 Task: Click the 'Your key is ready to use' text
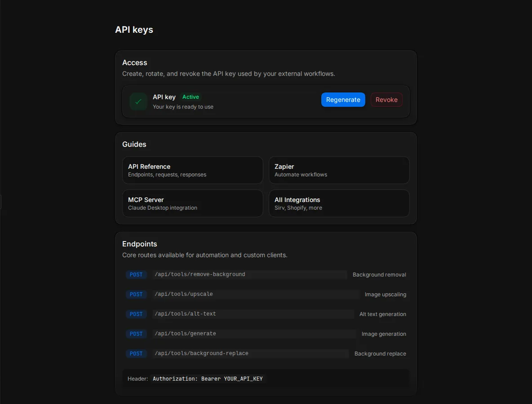pyautogui.click(x=183, y=107)
